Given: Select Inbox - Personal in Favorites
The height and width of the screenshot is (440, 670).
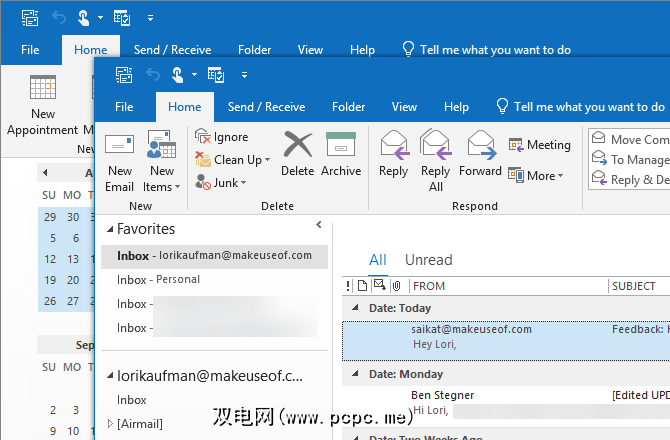Looking at the screenshot, I should pos(159,280).
